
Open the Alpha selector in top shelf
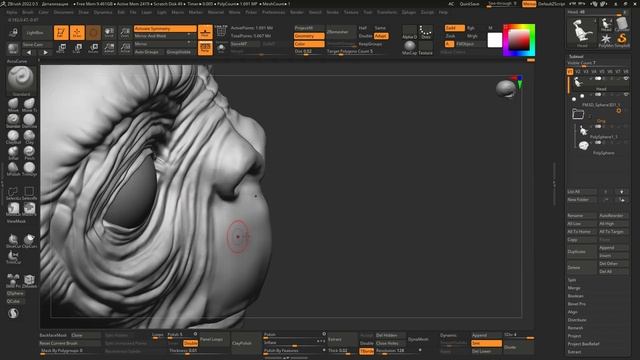pos(409,32)
